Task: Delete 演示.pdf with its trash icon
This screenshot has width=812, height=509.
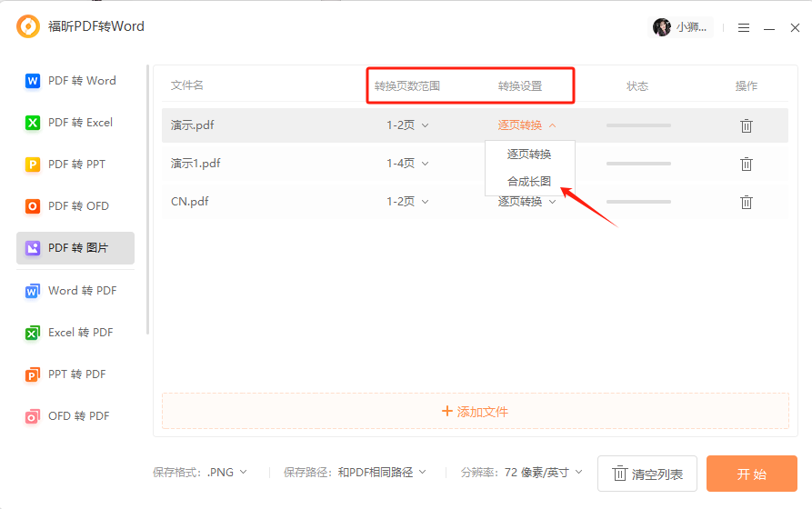Action: coord(747,125)
